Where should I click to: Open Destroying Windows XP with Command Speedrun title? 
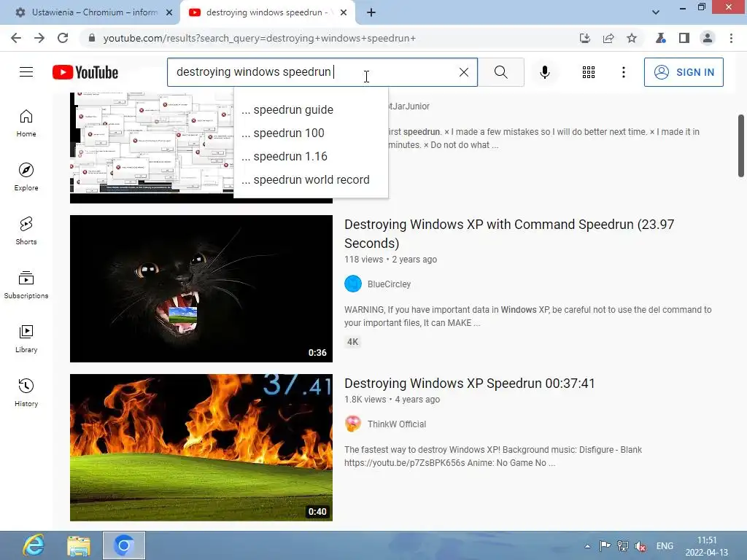point(508,233)
